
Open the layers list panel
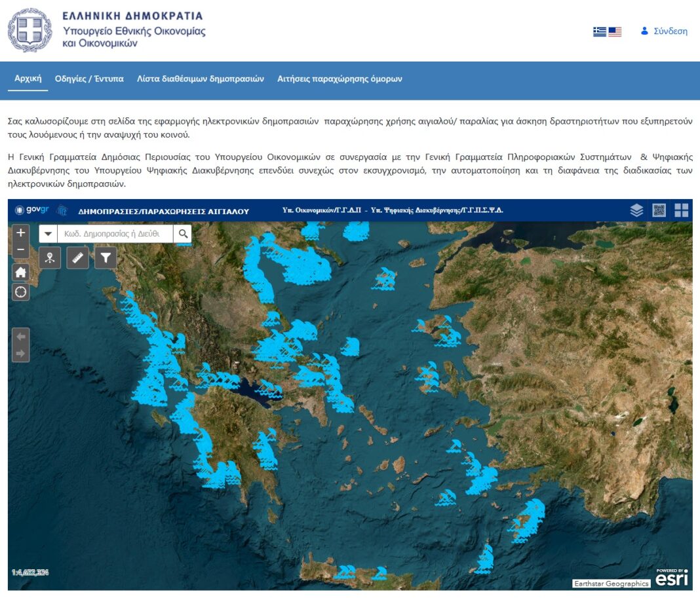click(x=636, y=210)
